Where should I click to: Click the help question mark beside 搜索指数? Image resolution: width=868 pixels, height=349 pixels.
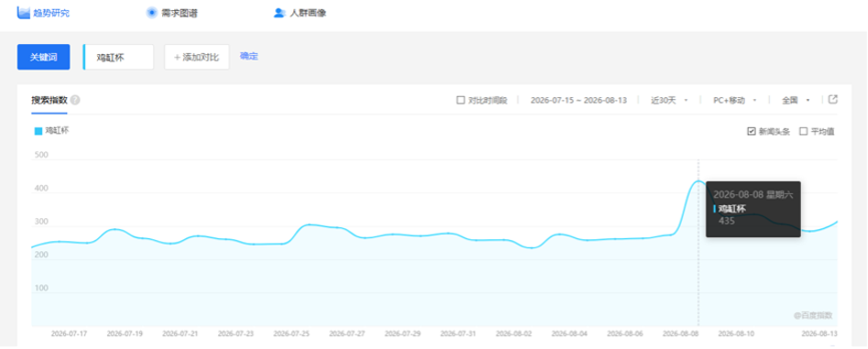(75, 100)
